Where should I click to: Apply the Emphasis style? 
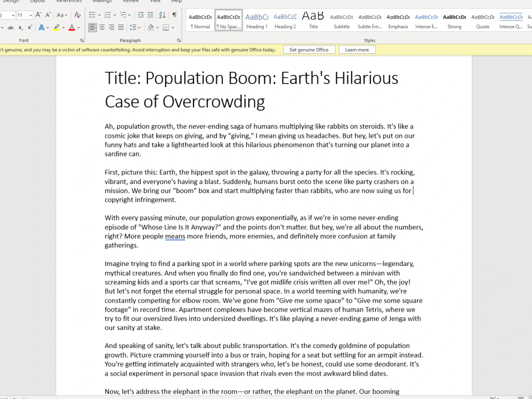[x=398, y=20]
